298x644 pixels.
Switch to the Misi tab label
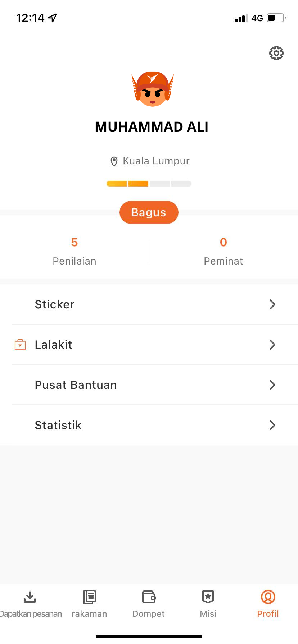tap(208, 614)
